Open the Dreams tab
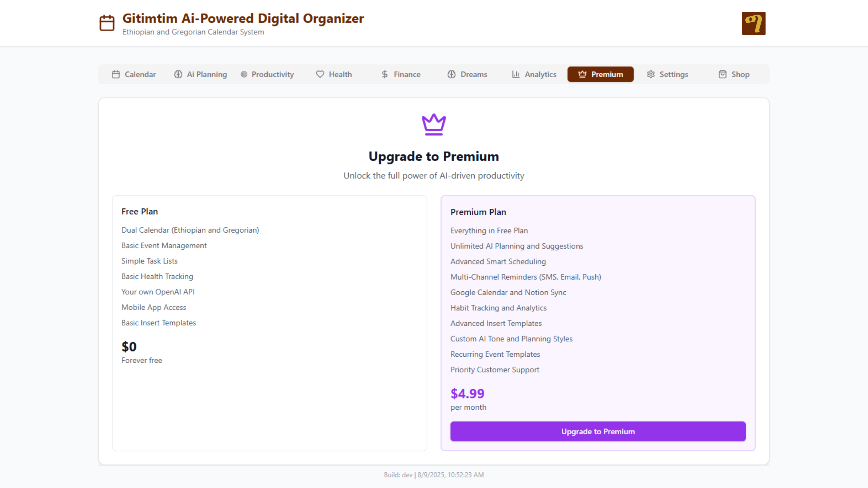This screenshot has width=868, height=488. (467, 74)
